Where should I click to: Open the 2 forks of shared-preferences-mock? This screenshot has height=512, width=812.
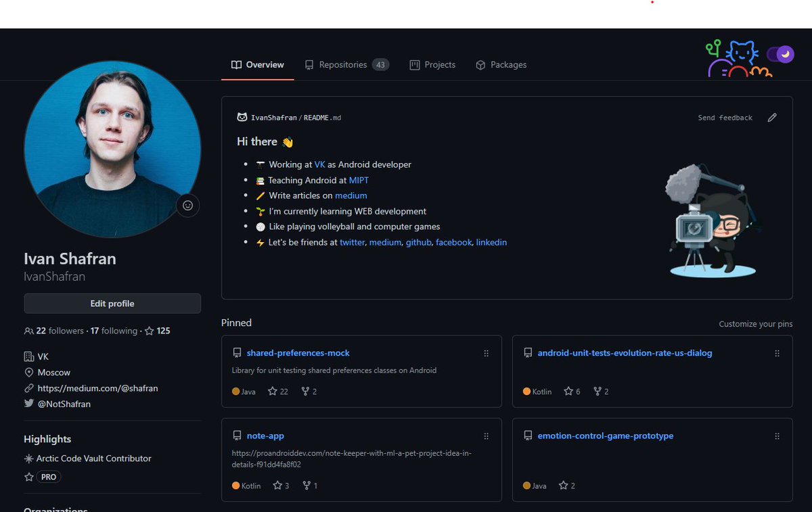309,392
